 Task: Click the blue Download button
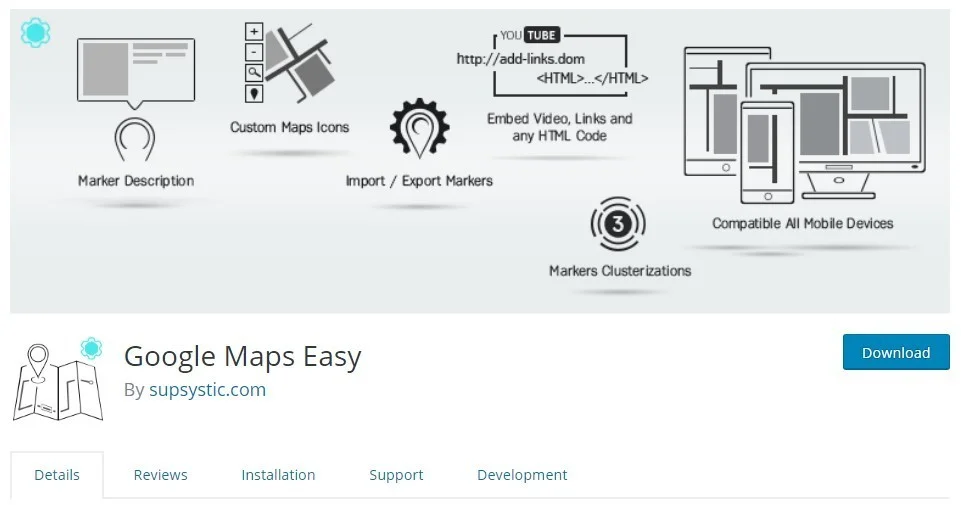point(895,352)
